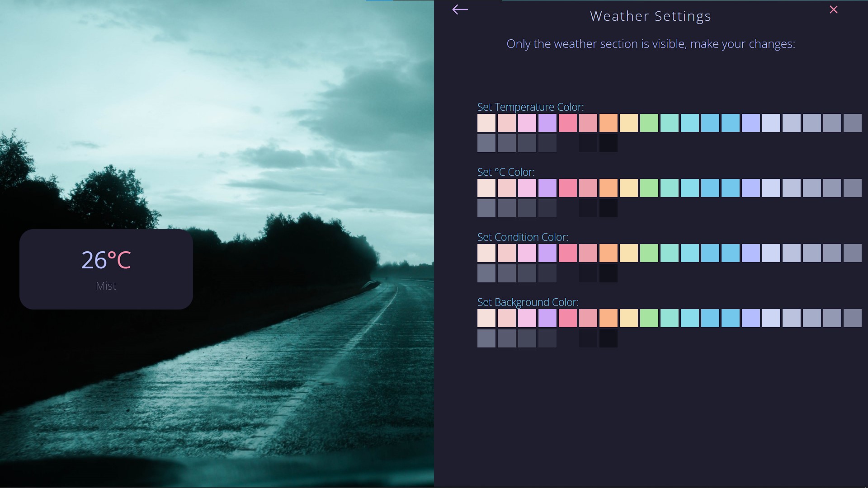The height and width of the screenshot is (488, 868).
Task: Click the Set Background Color label
Action: (528, 302)
